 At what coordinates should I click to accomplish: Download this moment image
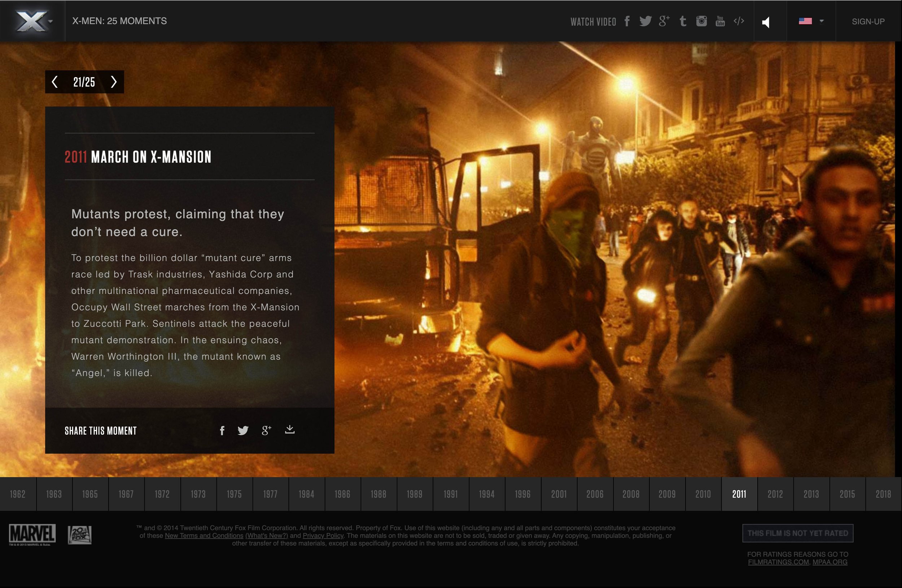pyautogui.click(x=290, y=430)
